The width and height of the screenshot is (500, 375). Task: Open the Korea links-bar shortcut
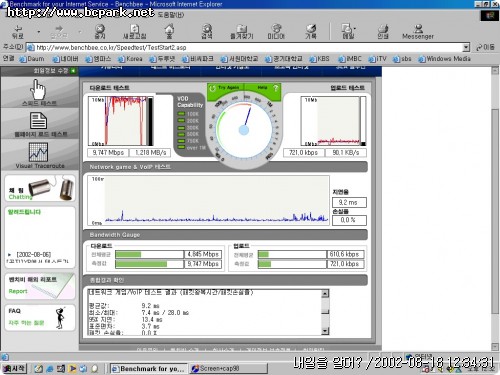click(x=130, y=59)
